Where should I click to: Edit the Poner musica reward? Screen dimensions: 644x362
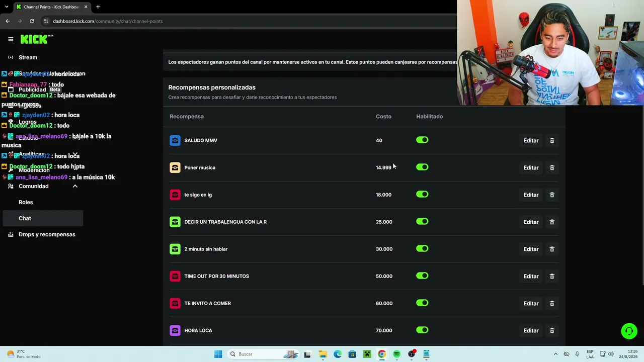(531, 168)
